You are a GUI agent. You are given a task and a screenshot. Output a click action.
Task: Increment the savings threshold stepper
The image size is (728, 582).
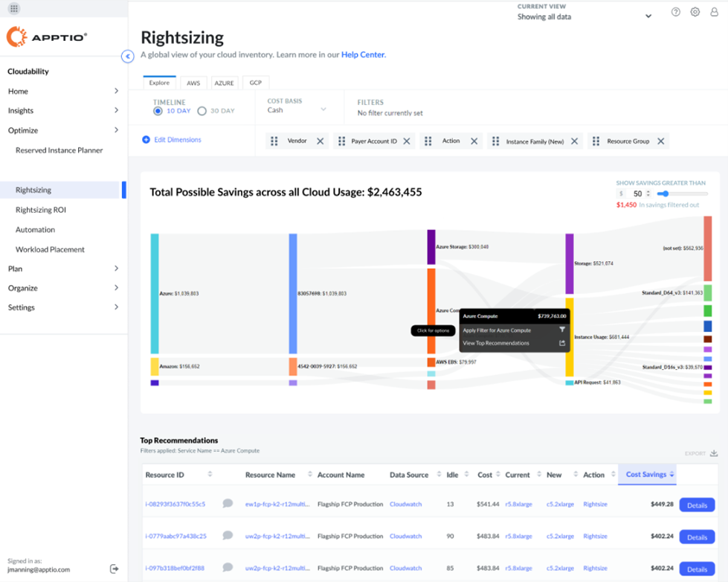pos(648,191)
